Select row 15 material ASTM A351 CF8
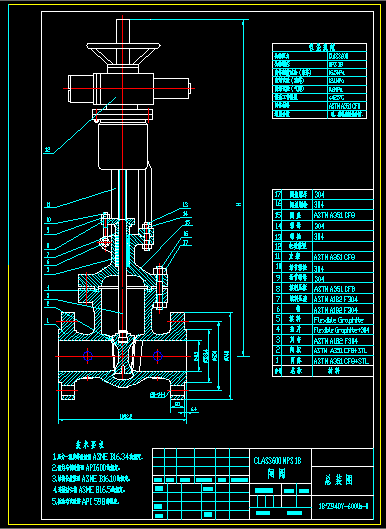Image resolution: width=386 pixels, height=529 pixels. 334,215
